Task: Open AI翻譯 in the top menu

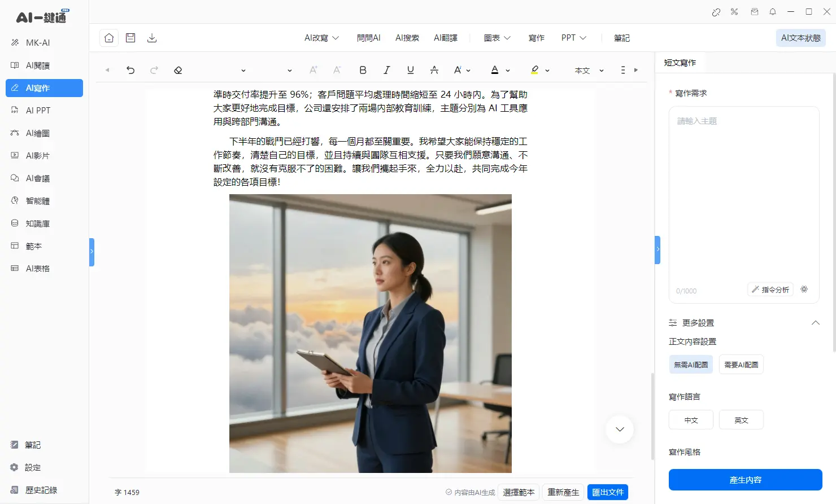Action: pos(446,38)
